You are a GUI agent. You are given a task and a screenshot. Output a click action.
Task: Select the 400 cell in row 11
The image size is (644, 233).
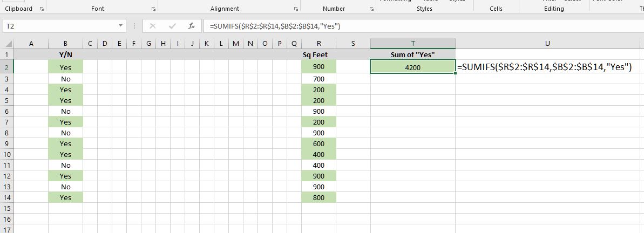pos(318,166)
